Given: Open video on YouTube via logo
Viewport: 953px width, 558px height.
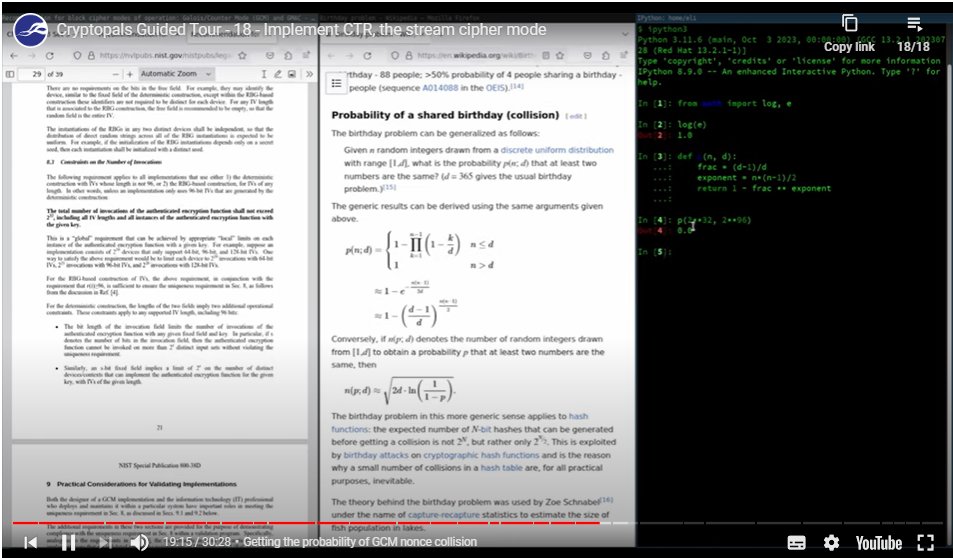Looking at the screenshot, I should pos(879,542).
